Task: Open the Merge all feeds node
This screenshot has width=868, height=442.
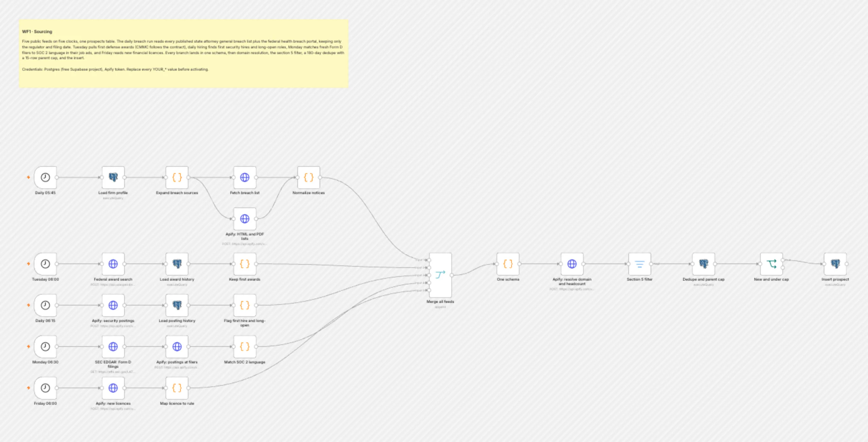Action: 441,275
